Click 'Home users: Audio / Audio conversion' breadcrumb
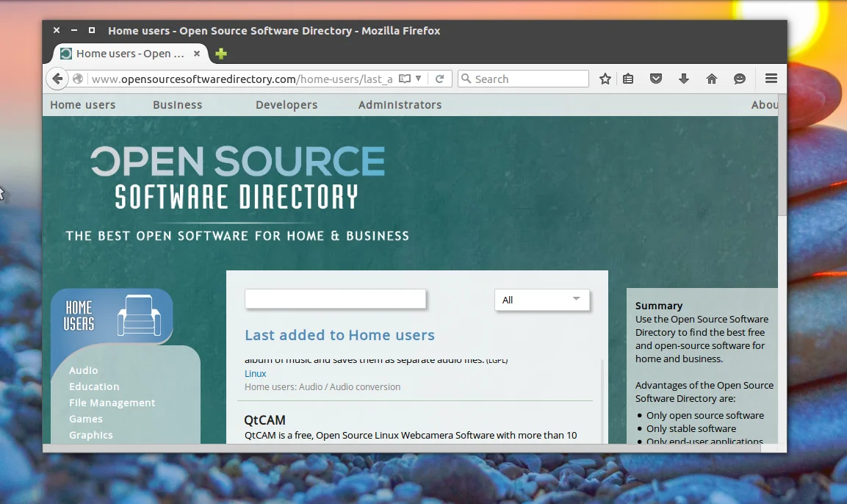This screenshot has width=847, height=504. pyautogui.click(x=322, y=386)
